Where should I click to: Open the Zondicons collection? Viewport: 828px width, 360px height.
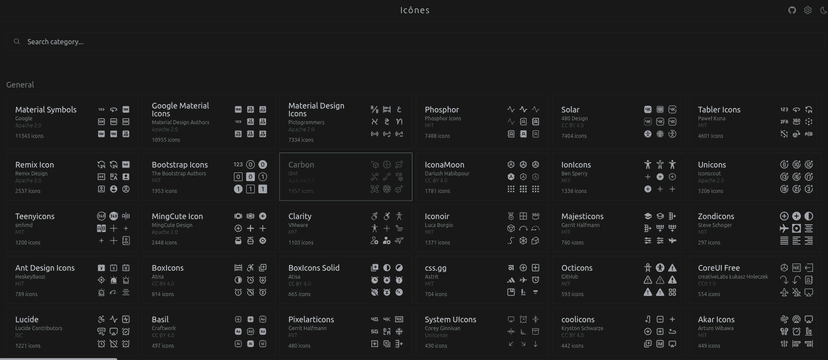tap(755, 229)
